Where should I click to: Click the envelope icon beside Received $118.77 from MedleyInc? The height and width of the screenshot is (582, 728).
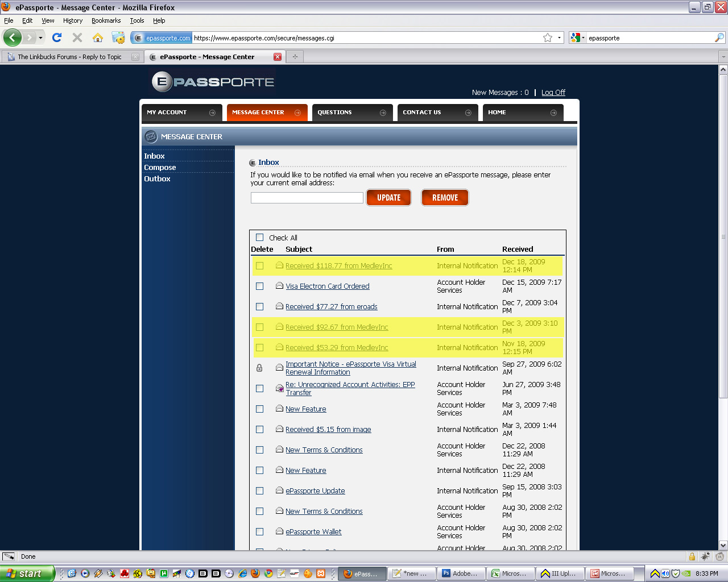click(x=279, y=265)
